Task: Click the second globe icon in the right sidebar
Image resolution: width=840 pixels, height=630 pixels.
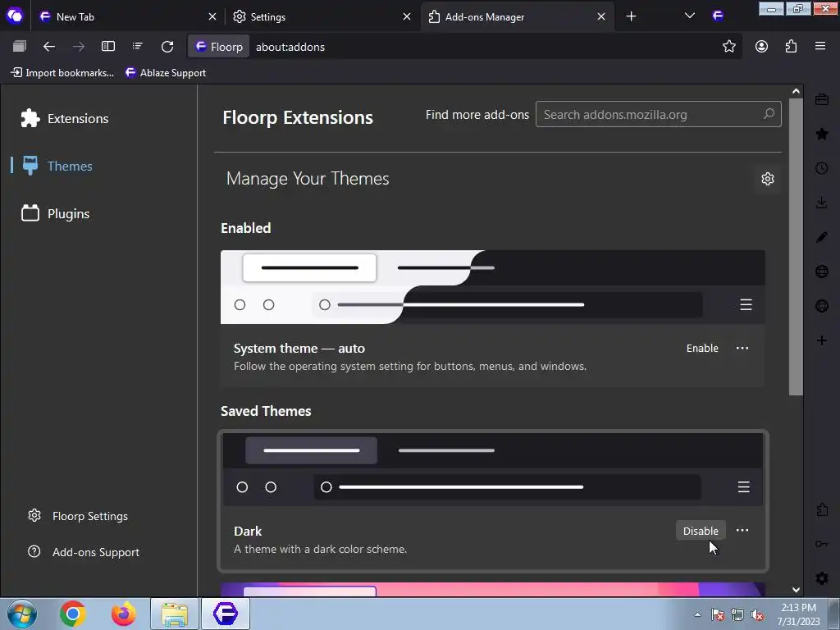Action: pos(822,306)
